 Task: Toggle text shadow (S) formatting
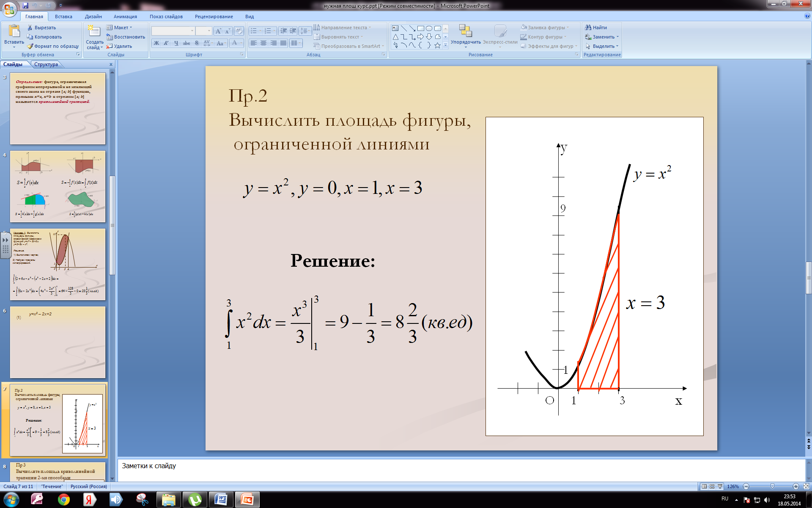pos(197,43)
